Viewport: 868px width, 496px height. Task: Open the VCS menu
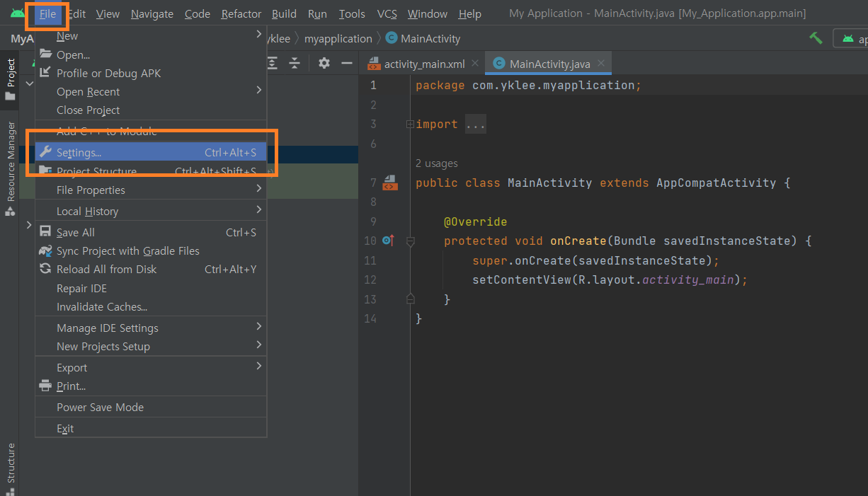(387, 14)
